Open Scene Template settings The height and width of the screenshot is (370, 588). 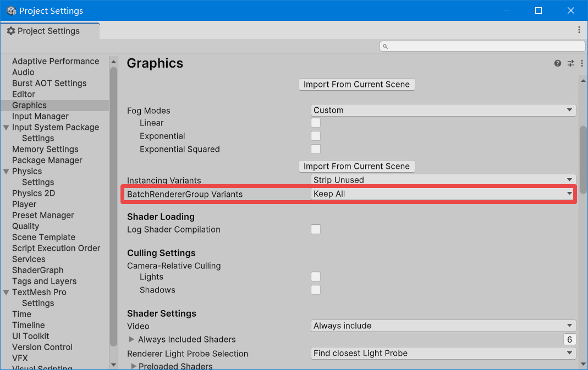pyautogui.click(x=43, y=238)
